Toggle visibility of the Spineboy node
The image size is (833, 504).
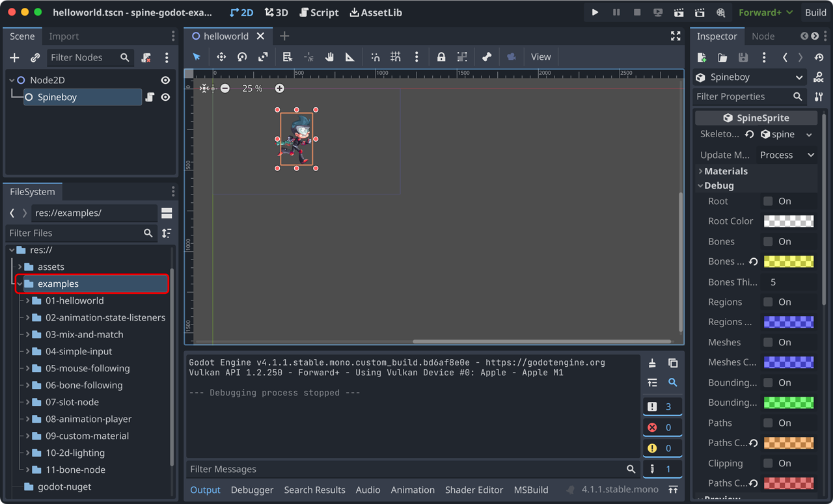[x=165, y=98]
